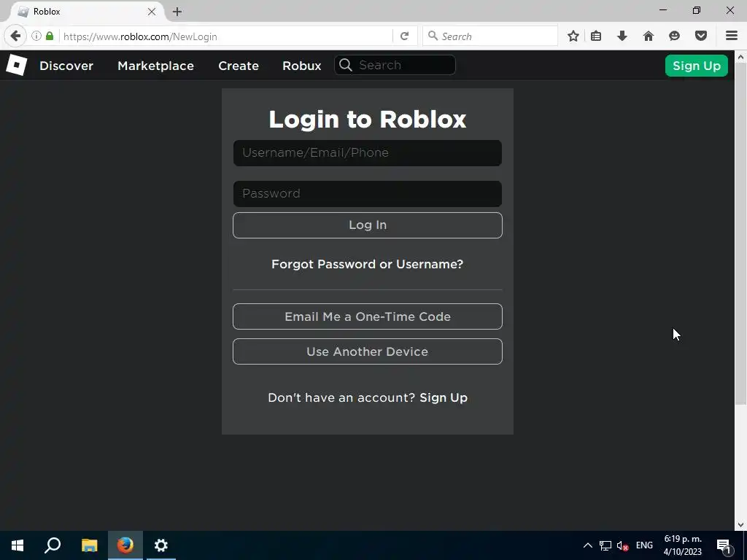Show bookmarks list icon

(x=596, y=36)
